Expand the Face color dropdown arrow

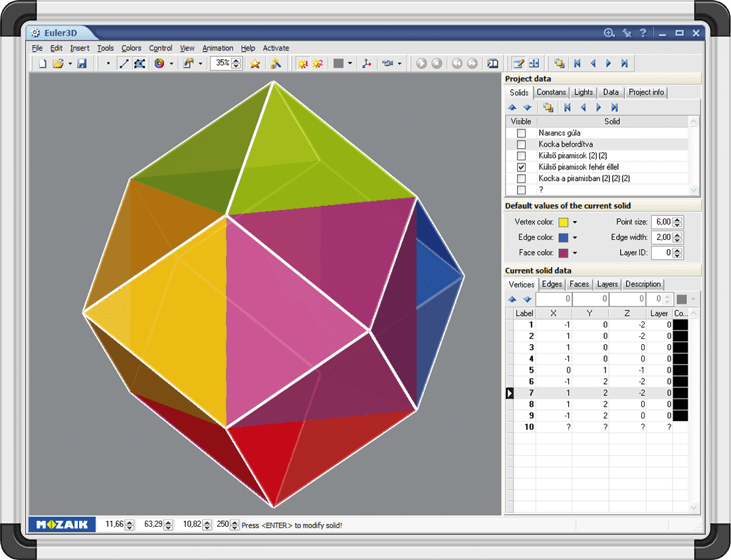(575, 253)
